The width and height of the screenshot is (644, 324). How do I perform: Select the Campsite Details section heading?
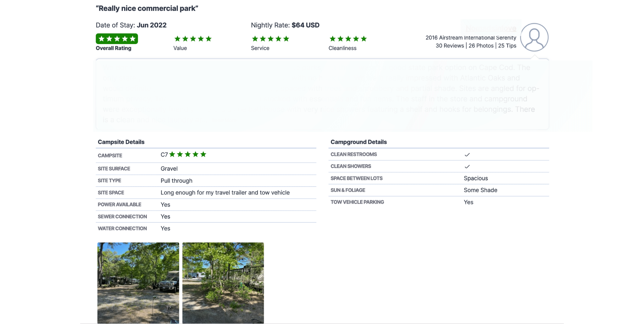121,142
